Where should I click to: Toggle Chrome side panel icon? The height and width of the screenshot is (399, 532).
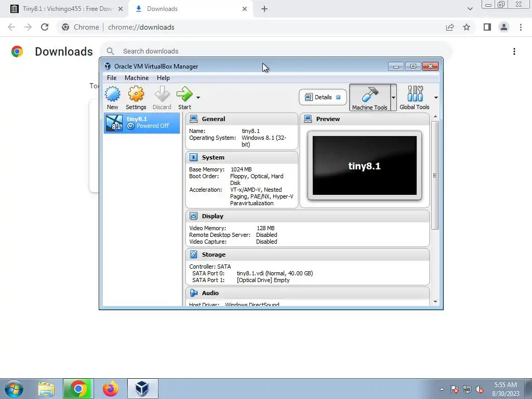pos(487,27)
